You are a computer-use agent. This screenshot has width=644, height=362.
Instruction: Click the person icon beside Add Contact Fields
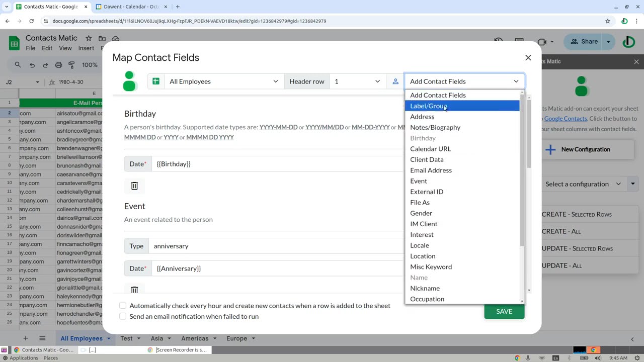pos(395,81)
